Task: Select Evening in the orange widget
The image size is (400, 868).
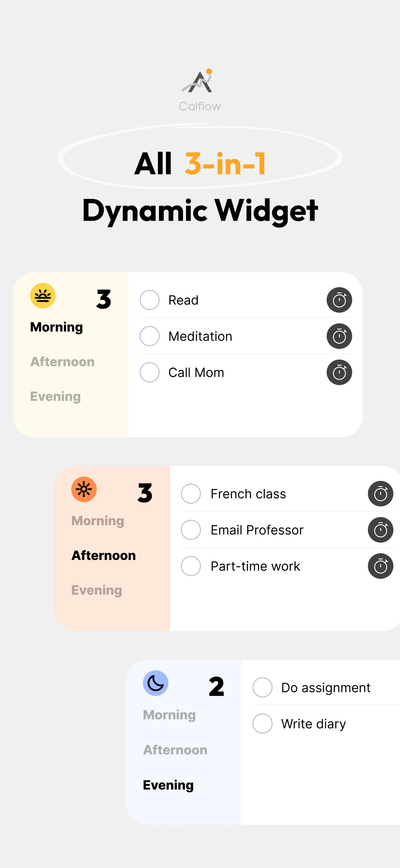Action: click(x=97, y=590)
